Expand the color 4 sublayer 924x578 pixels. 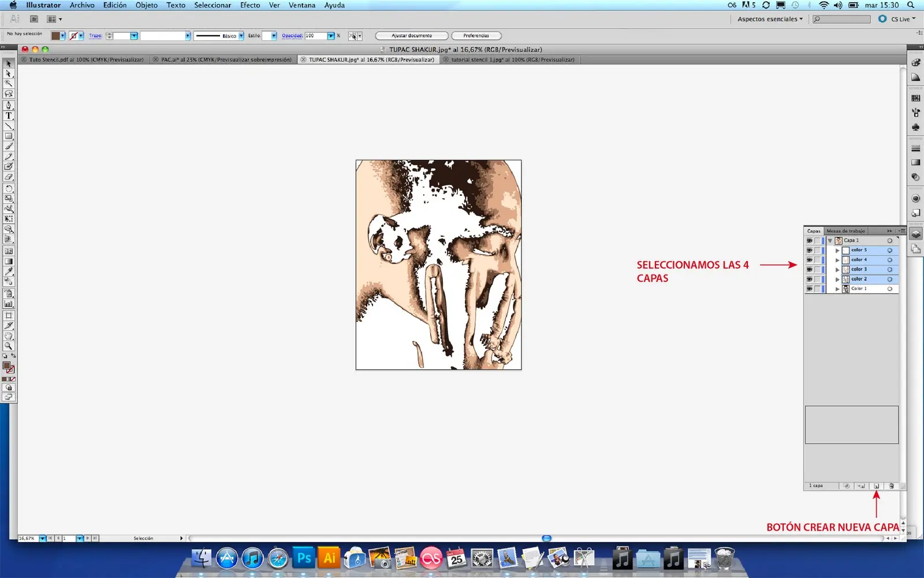837,260
